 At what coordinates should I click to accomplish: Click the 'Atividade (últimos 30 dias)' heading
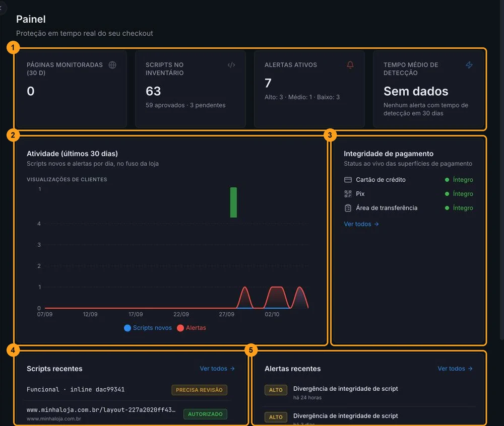click(72, 154)
